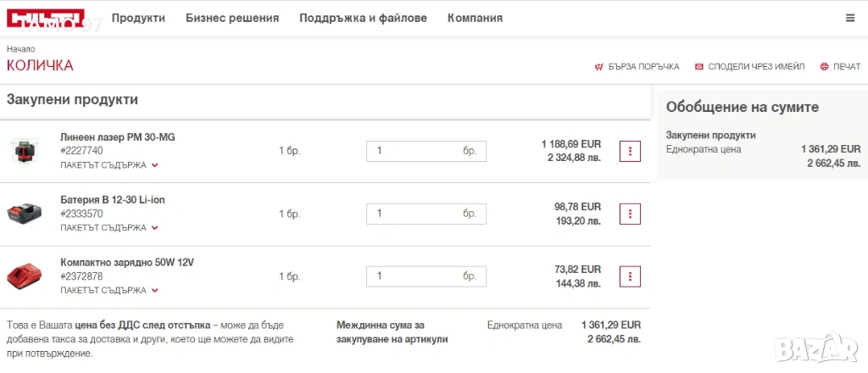This screenshot has width=868, height=373.
Task: Click the print icon
Action: [824, 66]
